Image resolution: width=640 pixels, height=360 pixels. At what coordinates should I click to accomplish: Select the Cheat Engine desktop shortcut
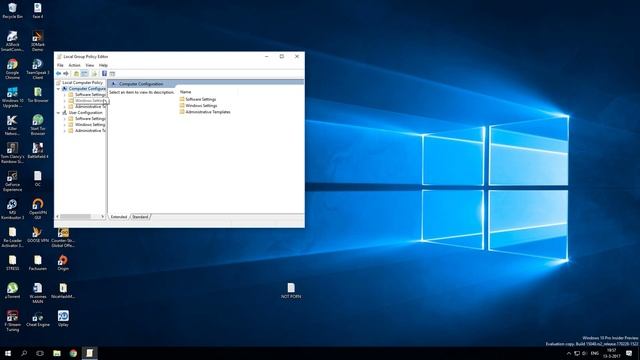coord(38,318)
